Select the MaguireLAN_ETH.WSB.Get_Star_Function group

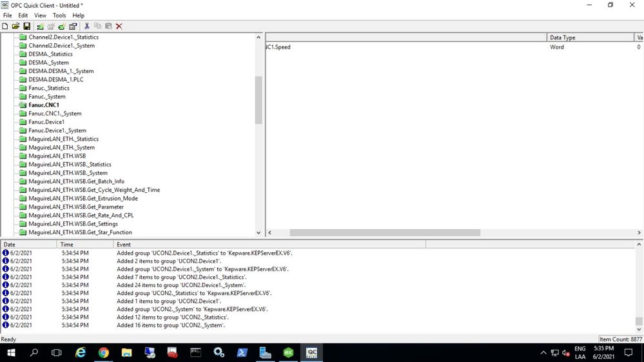80,232
